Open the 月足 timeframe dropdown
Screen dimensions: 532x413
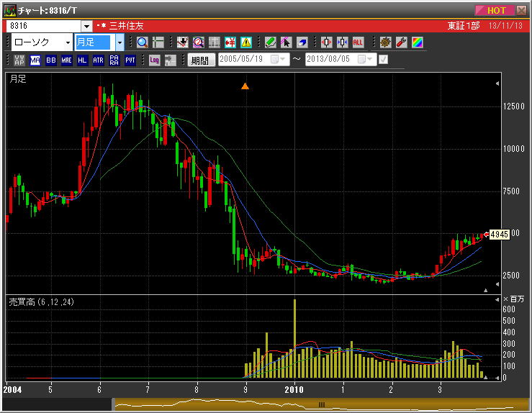[x=120, y=42]
